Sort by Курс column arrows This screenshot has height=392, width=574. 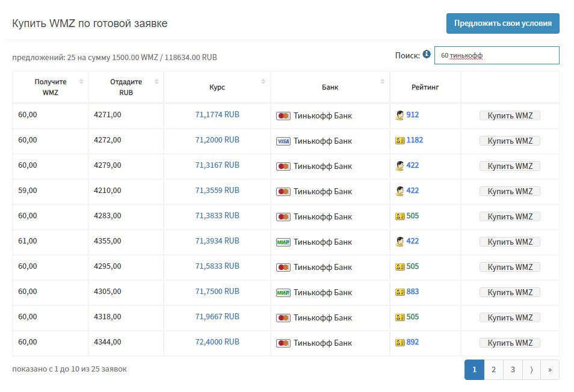(263, 82)
